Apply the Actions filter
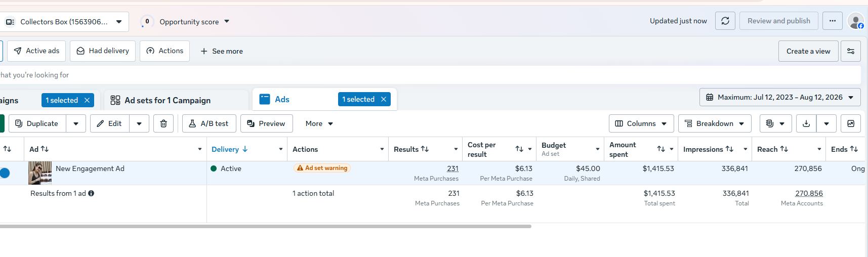This screenshot has height=257, width=868. [164, 51]
